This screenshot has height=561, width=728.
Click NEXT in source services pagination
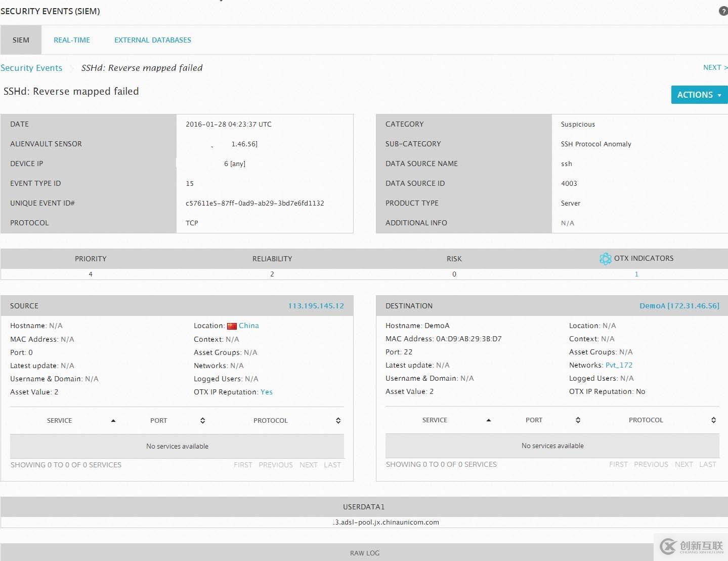point(309,465)
